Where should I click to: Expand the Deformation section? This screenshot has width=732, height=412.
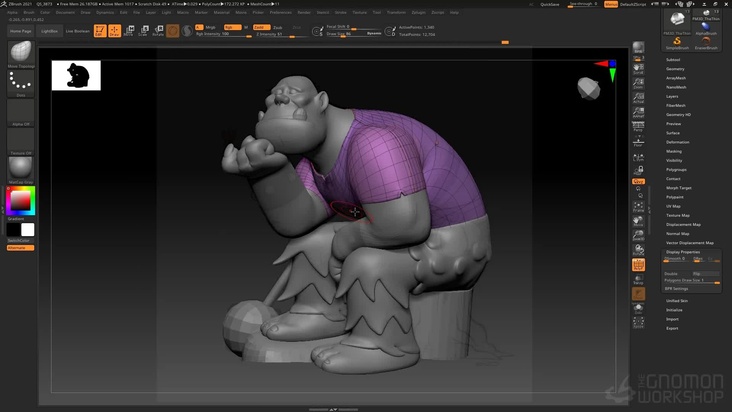[677, 142]
